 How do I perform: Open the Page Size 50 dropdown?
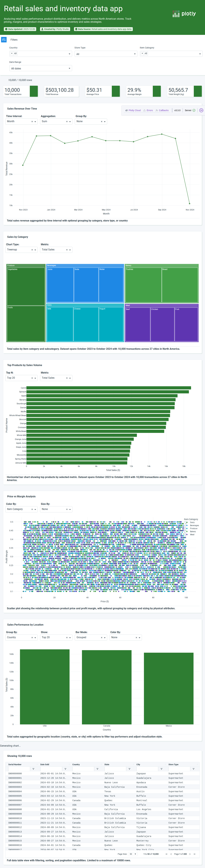[133, 854]
